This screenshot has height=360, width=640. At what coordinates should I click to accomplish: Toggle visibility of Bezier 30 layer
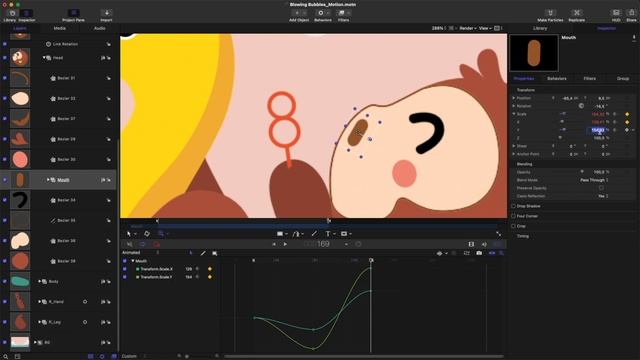tap(5, 159)
